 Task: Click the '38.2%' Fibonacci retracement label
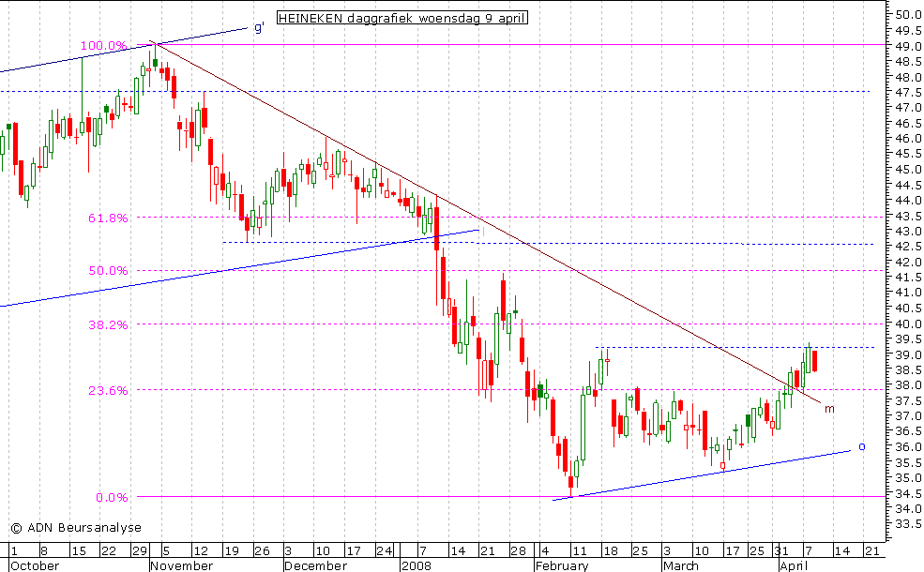(108, 324)
